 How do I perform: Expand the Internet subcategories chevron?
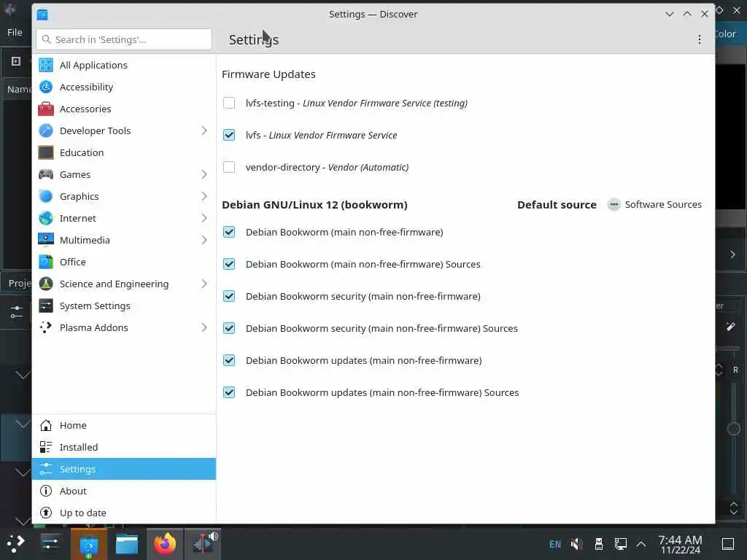(204, 219)
